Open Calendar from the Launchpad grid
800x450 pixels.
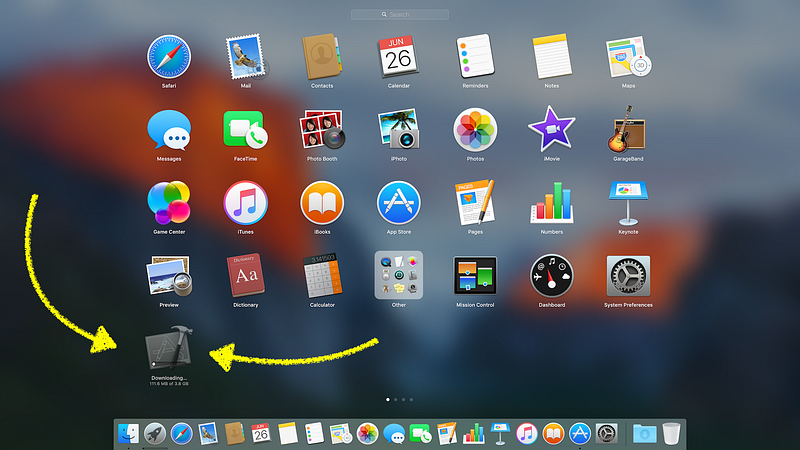coord(398,57)
